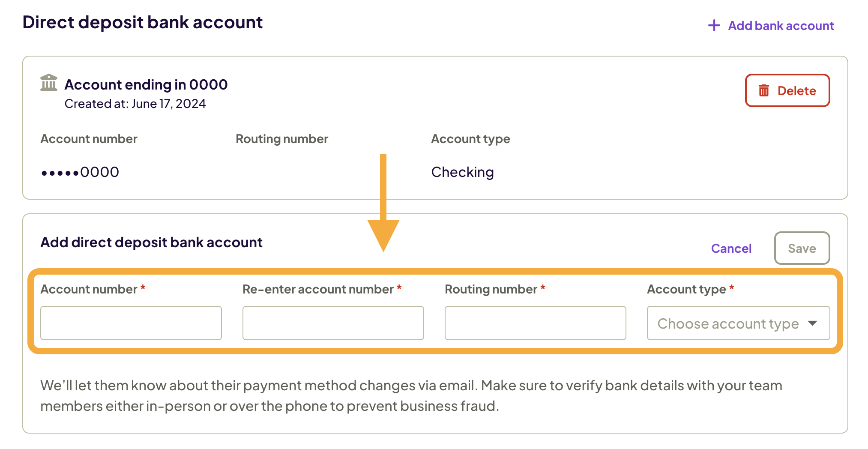Click the Add direct deposit bank account heading

pyautogui.click(x=151, y=242)
